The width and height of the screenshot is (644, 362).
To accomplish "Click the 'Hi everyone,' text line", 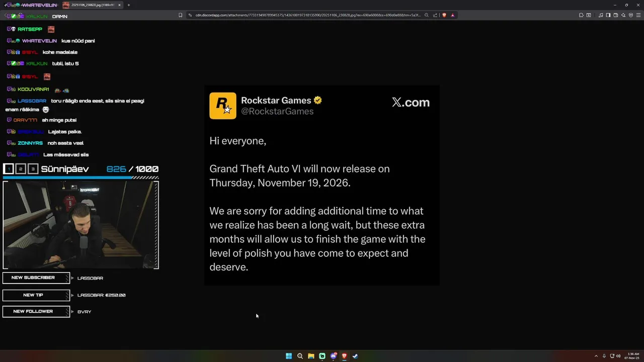I will pos(237,141).
